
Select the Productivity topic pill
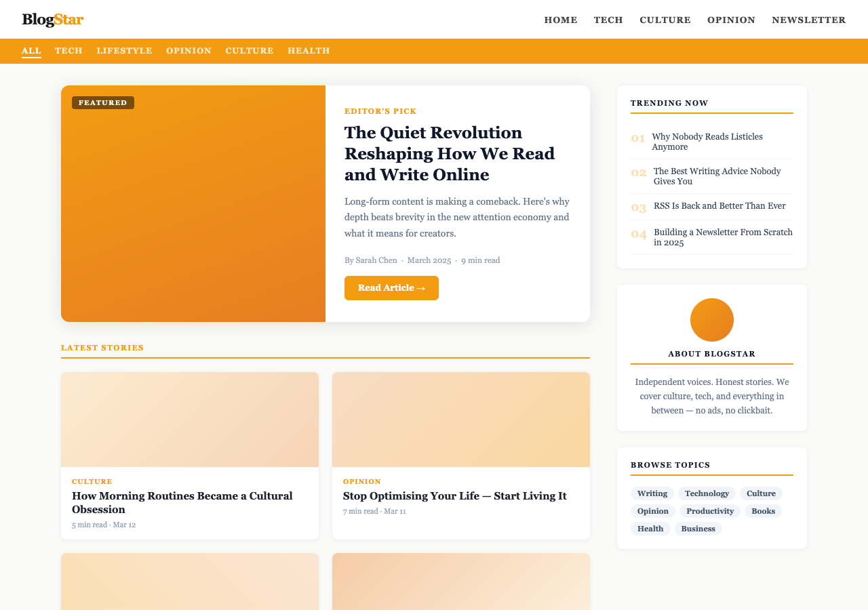pyautogui.click(x=710, y=512)
